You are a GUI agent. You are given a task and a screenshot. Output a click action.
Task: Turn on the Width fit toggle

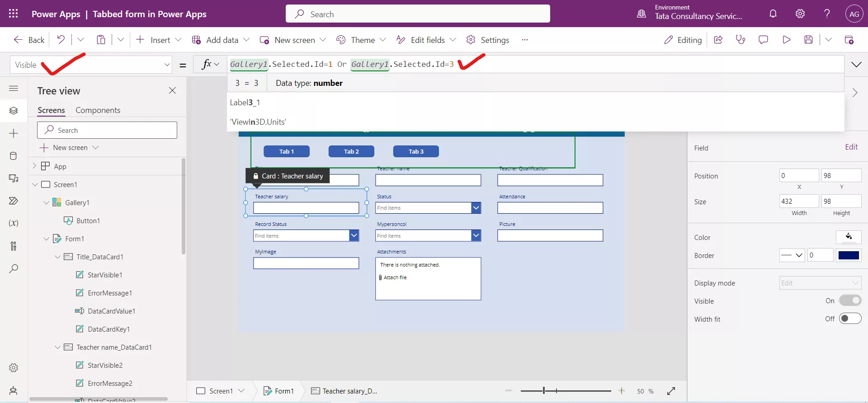[x=850, y=319]
